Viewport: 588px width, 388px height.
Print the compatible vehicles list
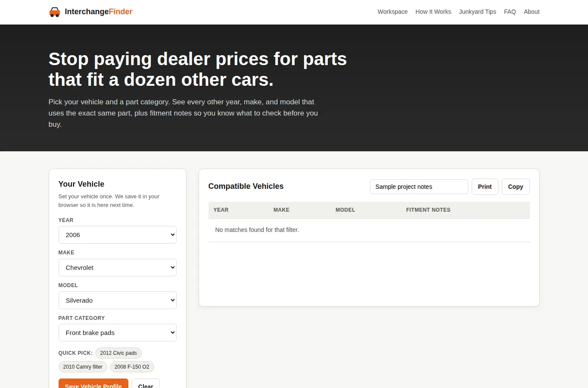[x=485, y=187]
